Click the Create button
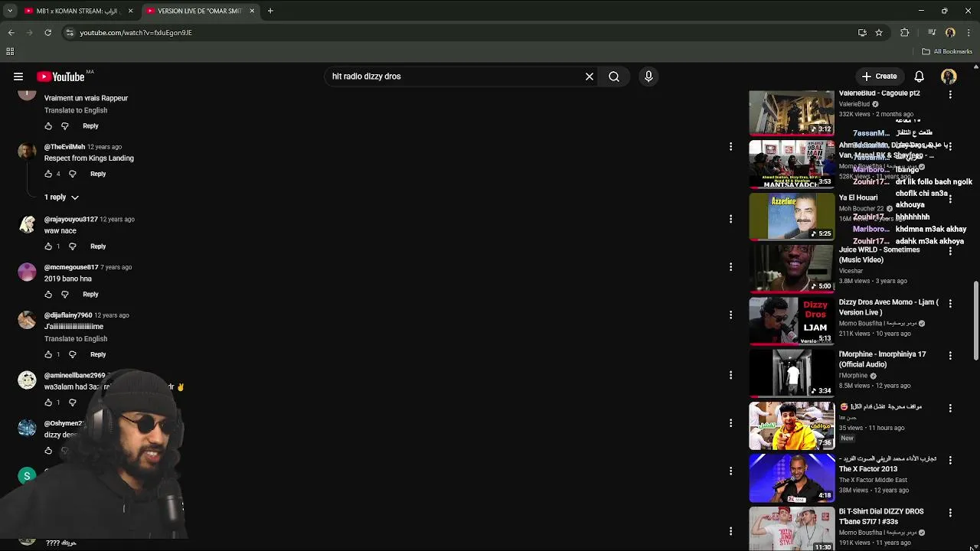The image size is (980, 551). (x=879, y=77)
